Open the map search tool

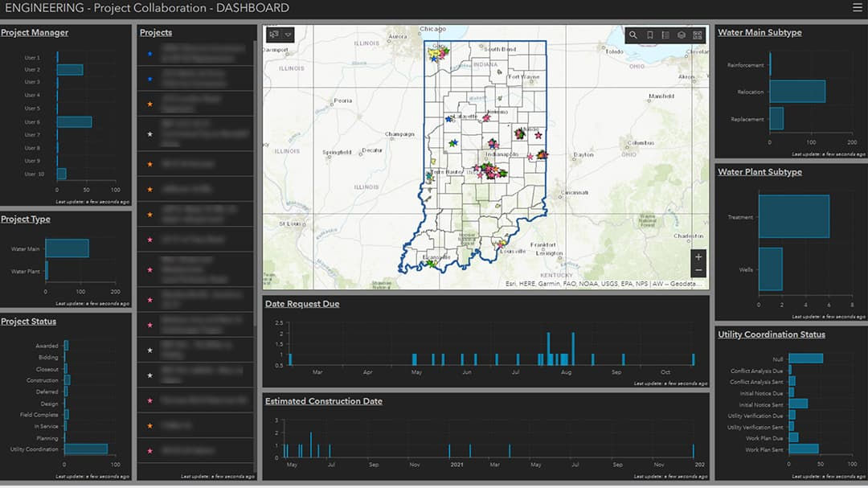(633, 35)
